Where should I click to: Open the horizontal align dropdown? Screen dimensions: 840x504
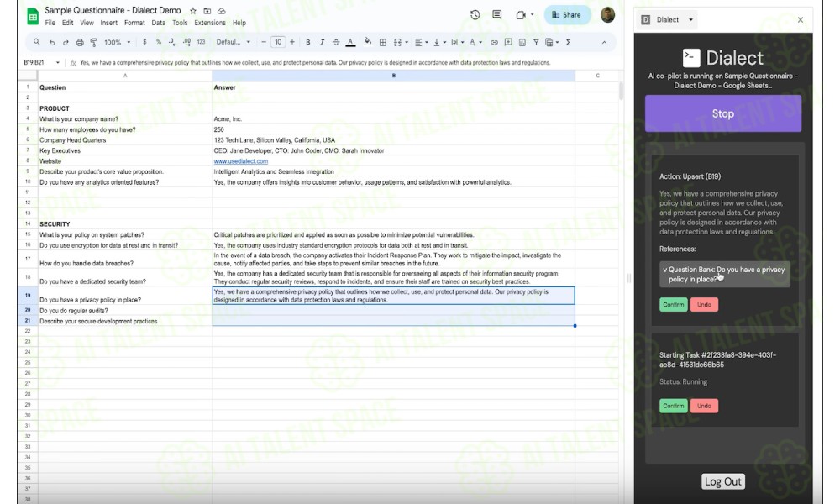pyautogui.click(x=421, y=42)
